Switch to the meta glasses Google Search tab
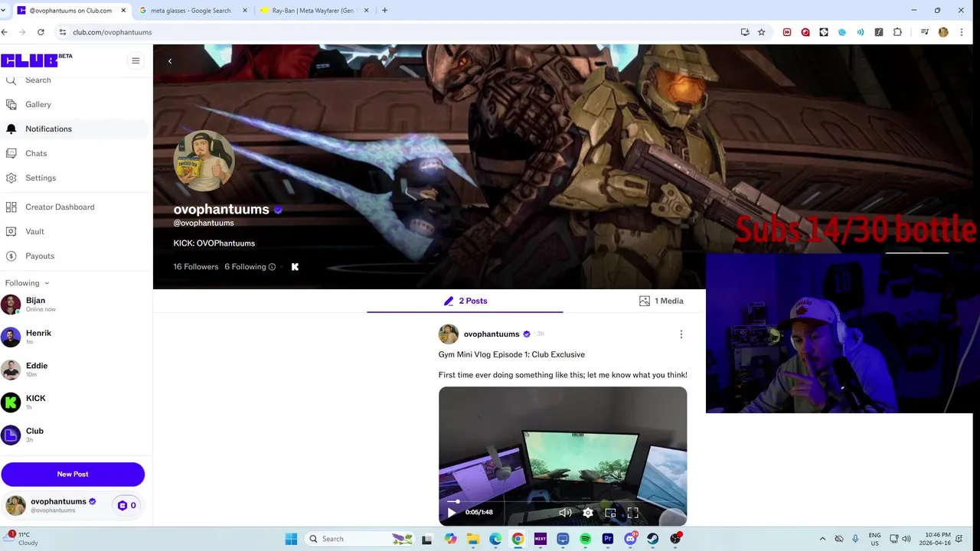The width and height of the screenshot is (980, 551). pos(190,11)
